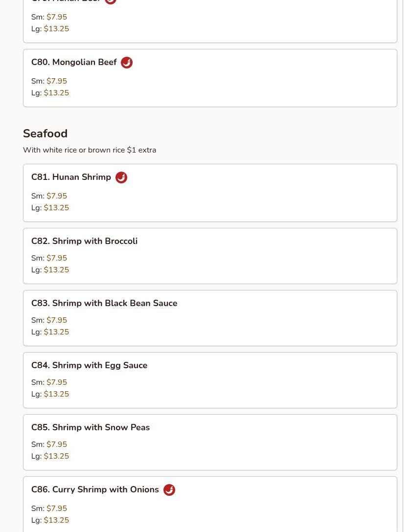Select C83. Shrimp with Black Bean Sauce
This screenshot has width=413, height=532.
point(104,304)
